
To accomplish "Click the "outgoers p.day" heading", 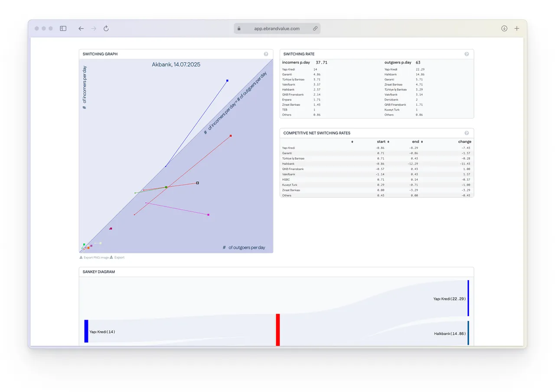I will pos(398,62).
